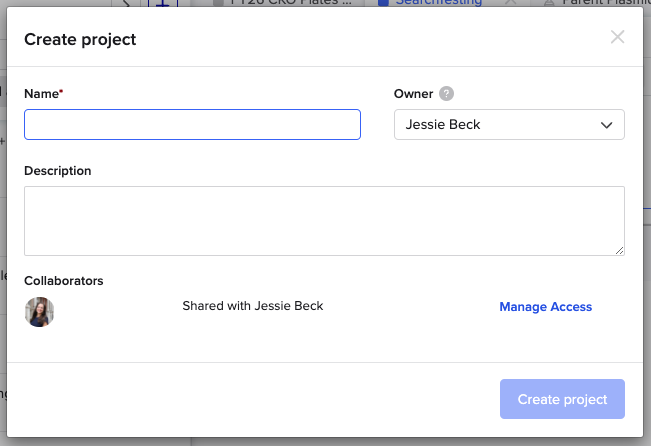Viewport: 651px width, 446px height.
Task: Click the "Shared with Jessie Beck" text
Action: 253,306
